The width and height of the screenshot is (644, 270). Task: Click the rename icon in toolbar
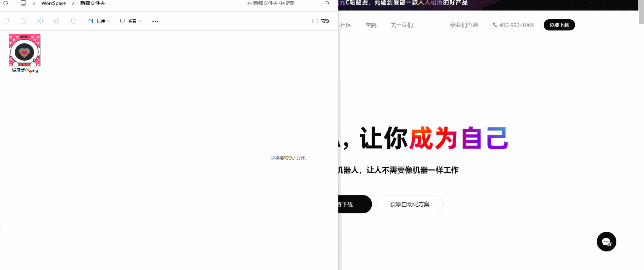pos(40,21)
